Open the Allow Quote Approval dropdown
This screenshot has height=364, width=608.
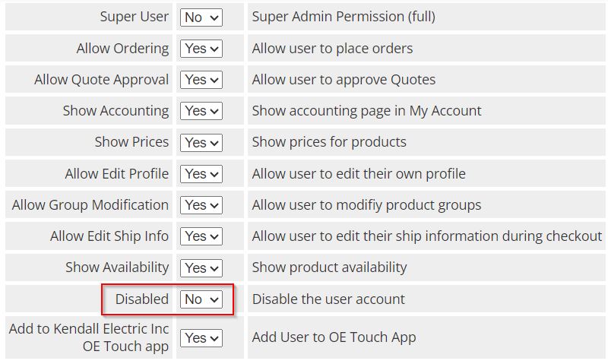[x=201, y=80]
